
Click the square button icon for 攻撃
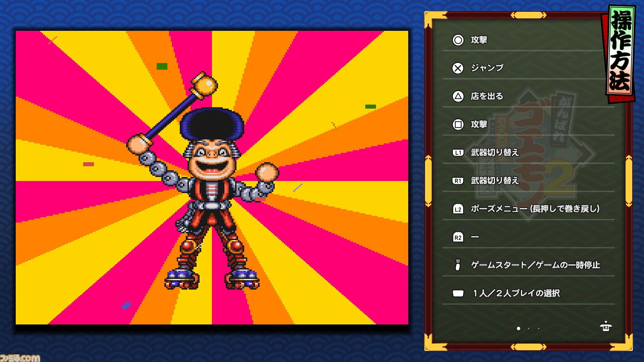pyautogui.click(x=458, y=125)
